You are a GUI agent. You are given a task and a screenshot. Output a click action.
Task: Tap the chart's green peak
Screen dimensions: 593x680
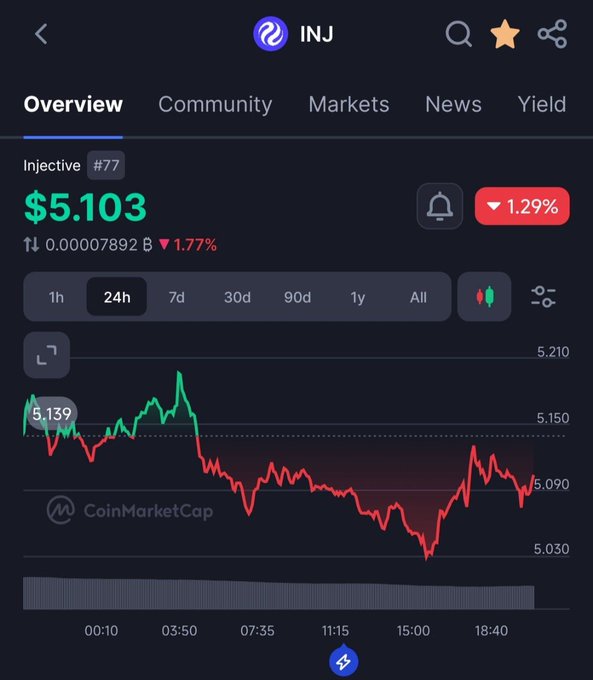[x=179, y=374]
